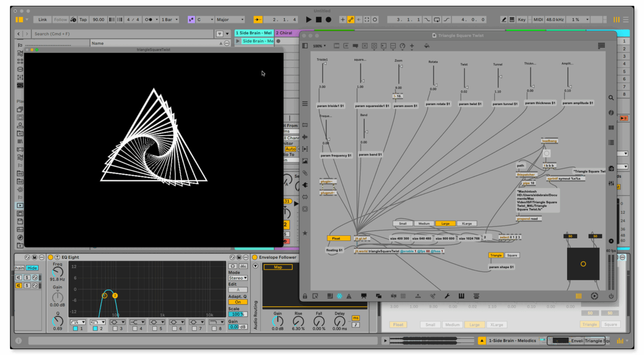Open the paint bucket format palette in Max

click(x=427, y=46)
